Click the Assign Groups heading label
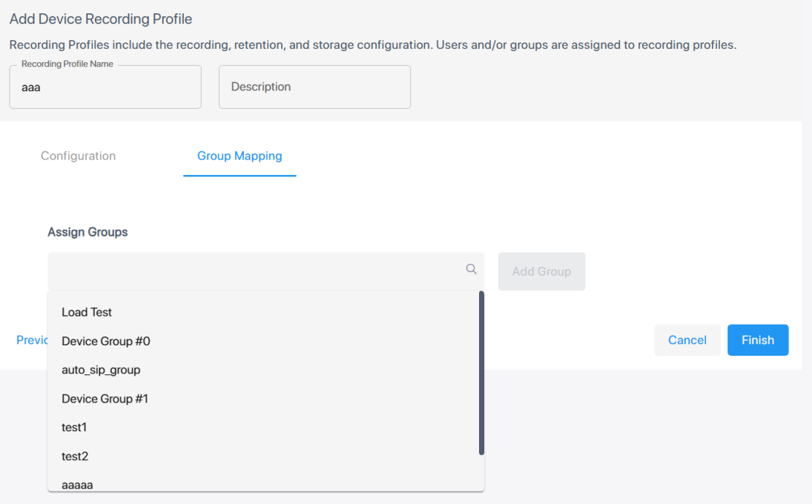Viewport: 812px width, 504px height. coord(88,232)
